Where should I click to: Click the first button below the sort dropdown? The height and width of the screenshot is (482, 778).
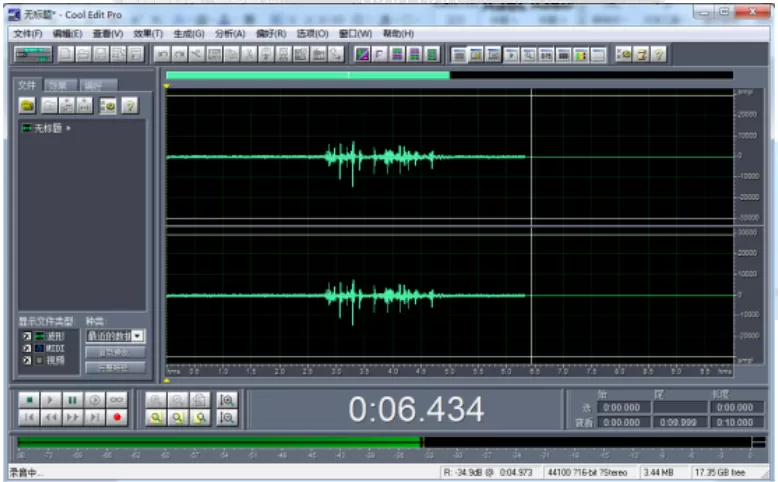tap(115, 352)
